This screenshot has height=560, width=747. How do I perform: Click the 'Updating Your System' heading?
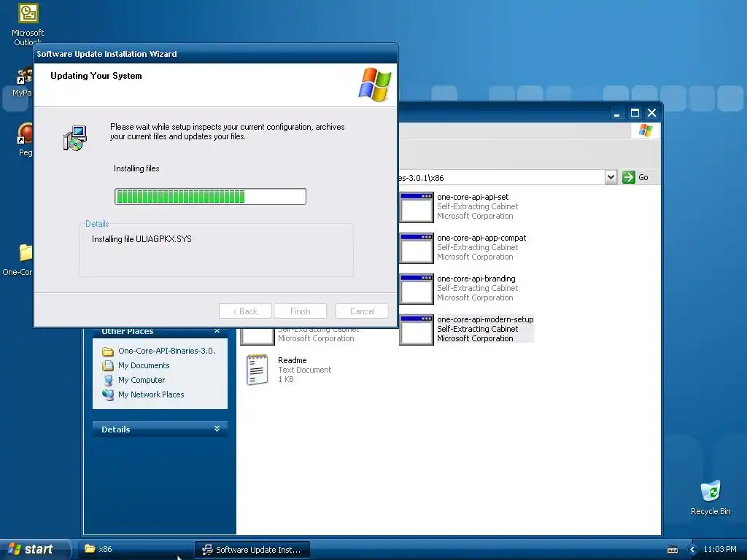[96, 76]
